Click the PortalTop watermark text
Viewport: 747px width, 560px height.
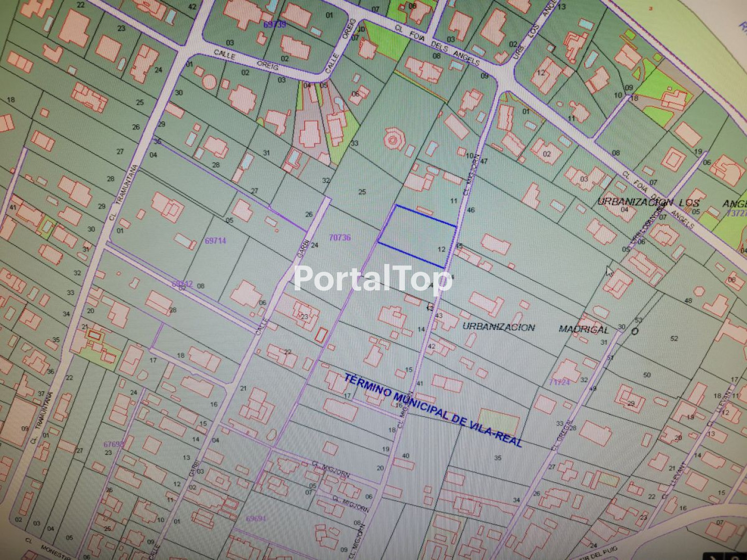pyautogui.click(x=372, y=279)
